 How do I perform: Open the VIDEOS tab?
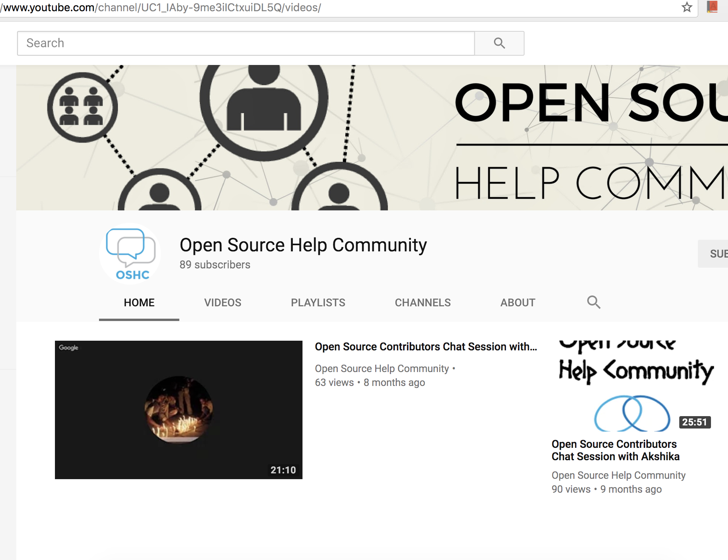[223, 302]
